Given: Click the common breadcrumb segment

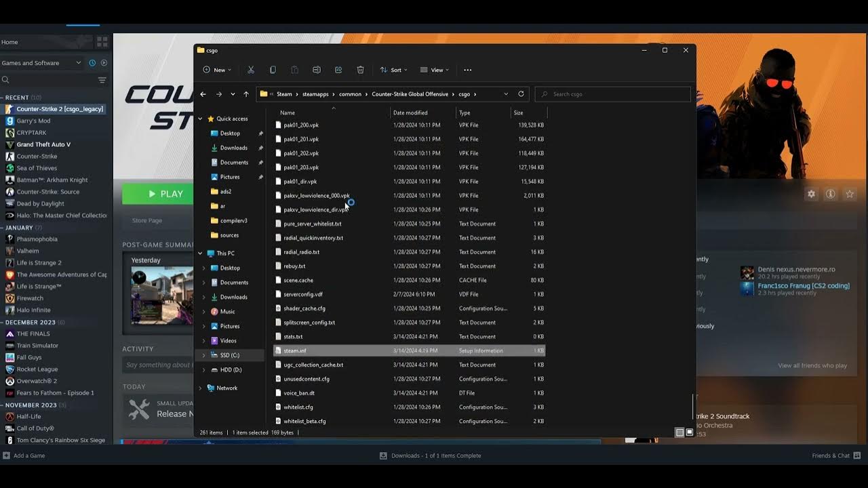Looking at the screenshot, I should (x=350, y=94).
